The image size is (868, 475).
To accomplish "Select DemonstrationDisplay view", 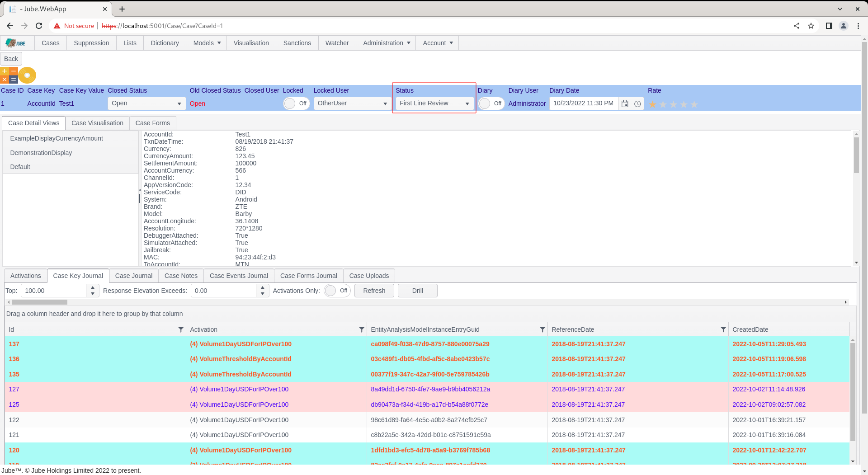I will coord(71,153).
